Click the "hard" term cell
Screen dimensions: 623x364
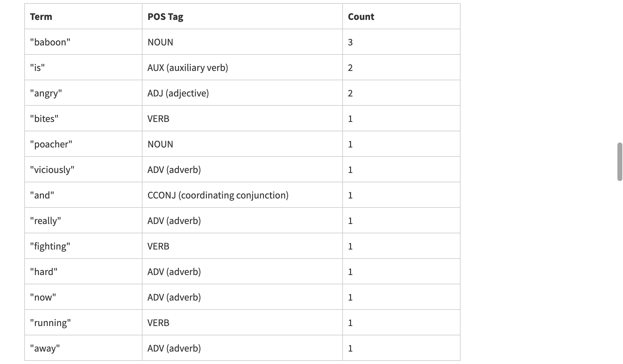pyautogui.click(x=44, y=272)
